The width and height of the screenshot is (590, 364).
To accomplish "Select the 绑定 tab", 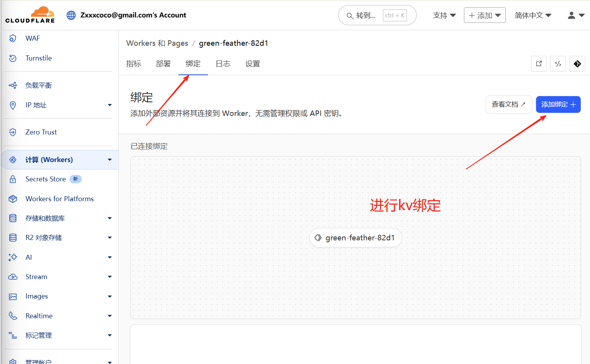I will point(193,64).
